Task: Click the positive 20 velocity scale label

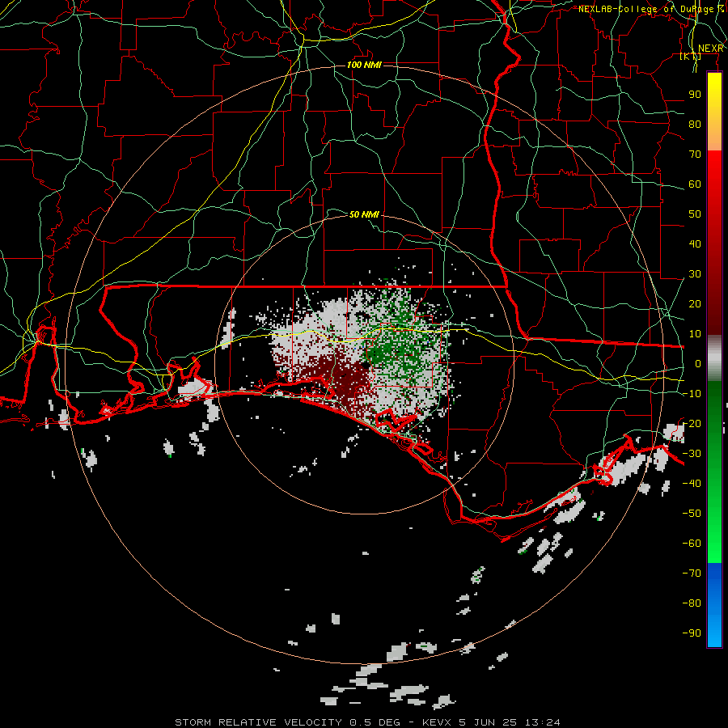Action: pyautogui.click(x=695, y=303)
